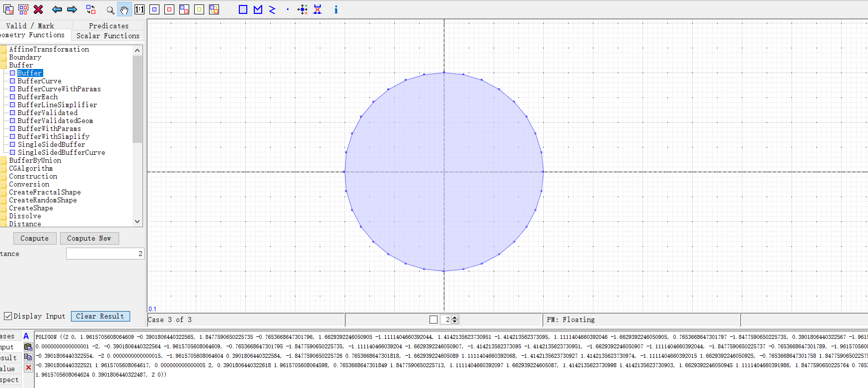Click the status bar spinner value field

pos(446,320)
